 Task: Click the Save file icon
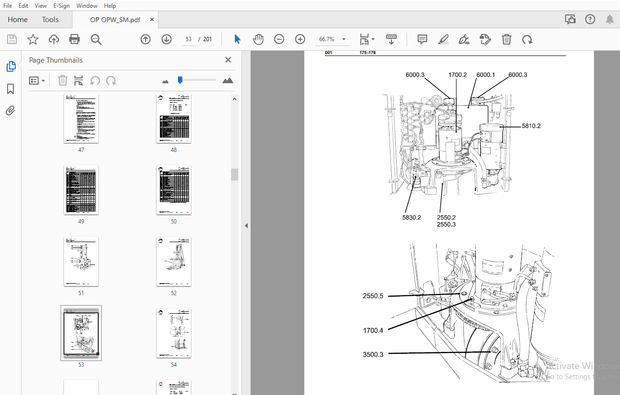(x=12, y=39)
